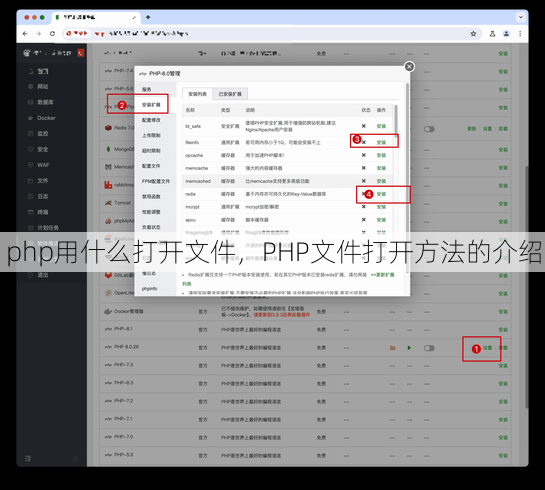Open the browser profile avatar
Viewport: 545px width, 490px height.
pyautogui.click(x=506, y=34)
